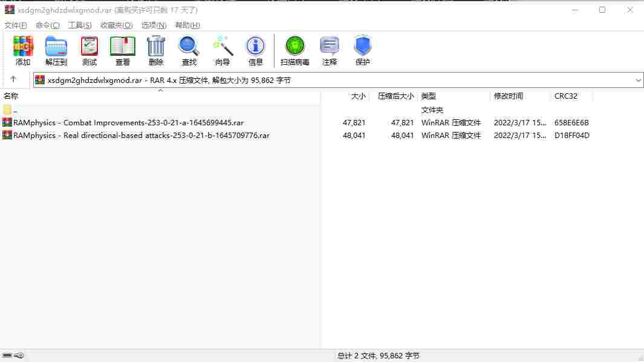644x362 pixels.
Task: Click modified date of directional-based attacks row
Action: [520, 136]
